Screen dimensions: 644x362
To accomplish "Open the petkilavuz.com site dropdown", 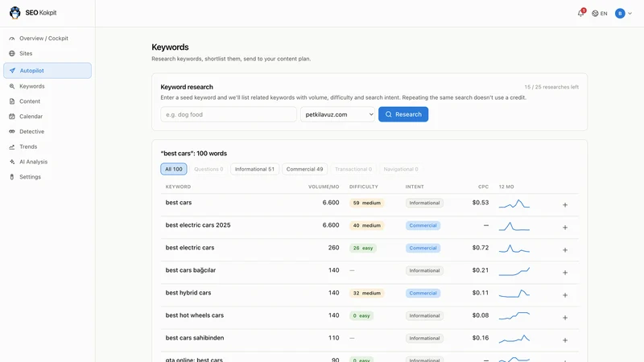I will tap(337, 114).
